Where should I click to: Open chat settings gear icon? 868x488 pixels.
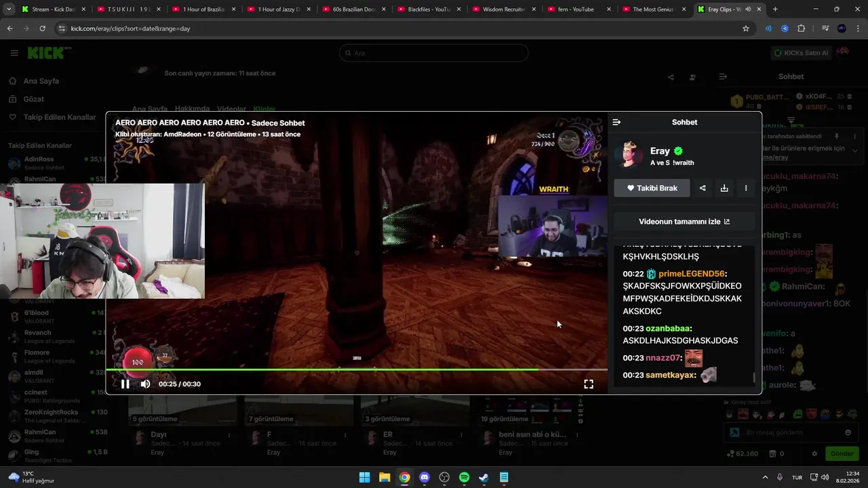point(814,453)
